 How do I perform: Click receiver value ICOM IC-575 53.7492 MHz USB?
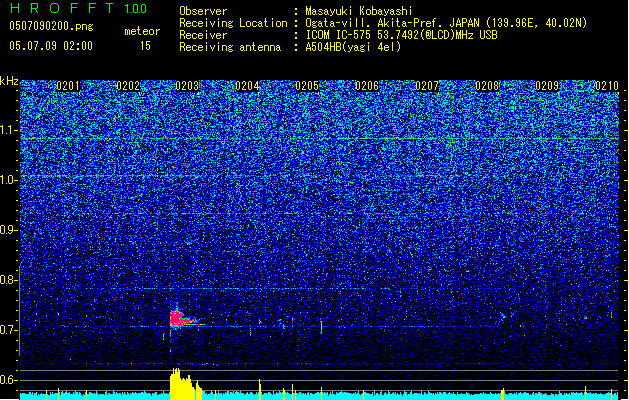pos(402,35)
